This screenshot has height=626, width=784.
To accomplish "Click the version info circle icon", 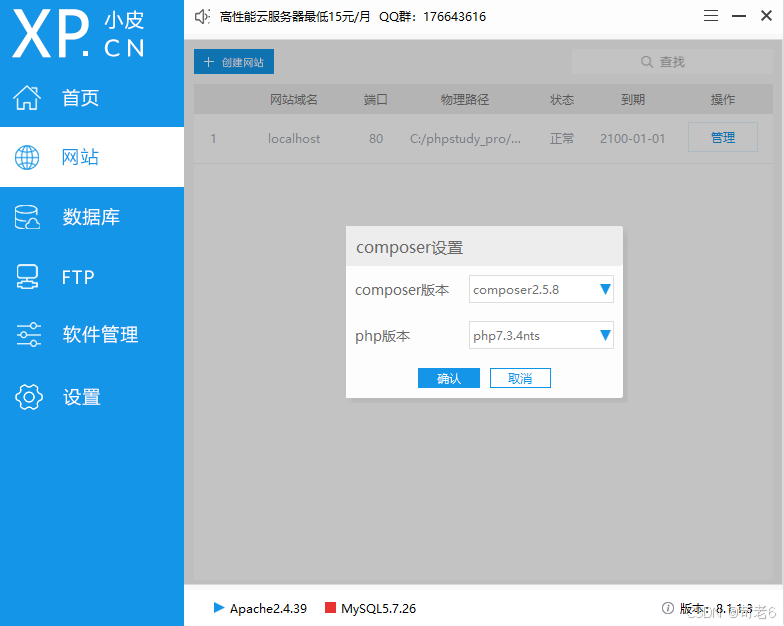I will (667, 608).
